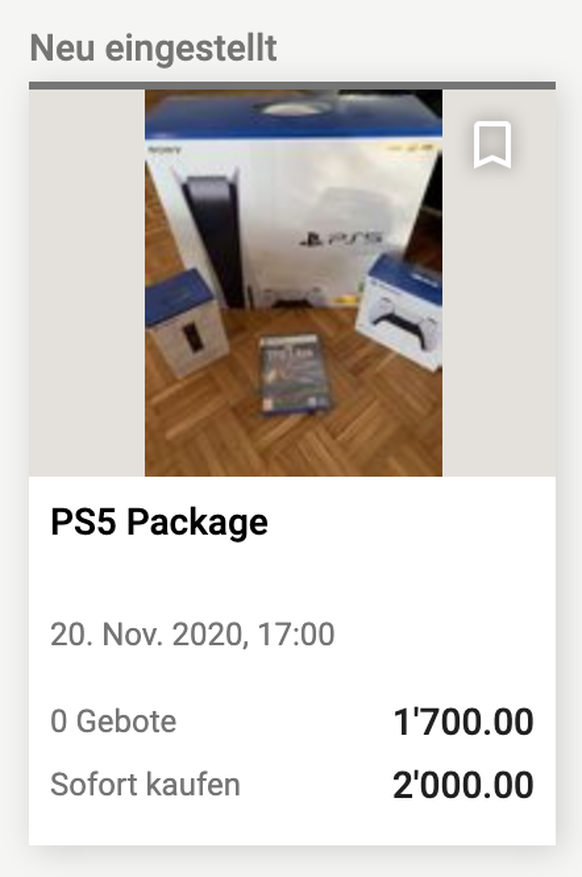Click the DualSense controller box in photo
This screenshot has height=877, width=582.
click(400, 312)
